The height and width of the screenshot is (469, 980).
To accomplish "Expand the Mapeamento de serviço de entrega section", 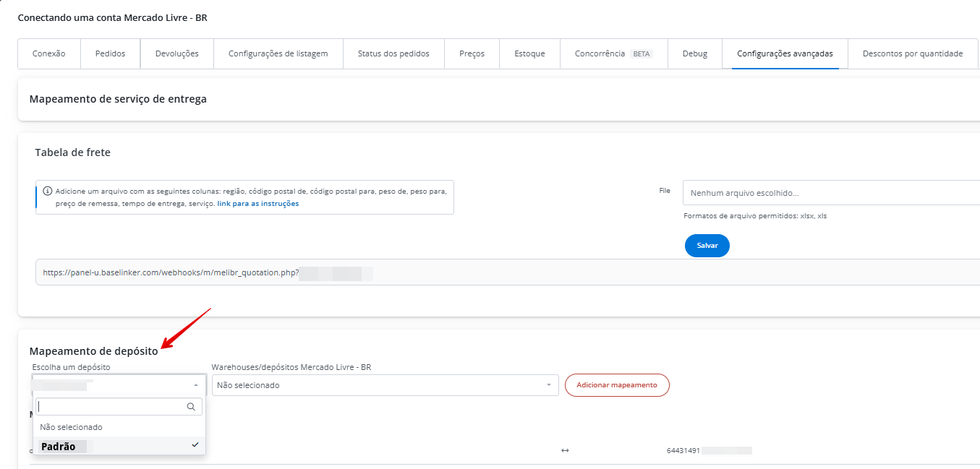I will pos(118,99).
